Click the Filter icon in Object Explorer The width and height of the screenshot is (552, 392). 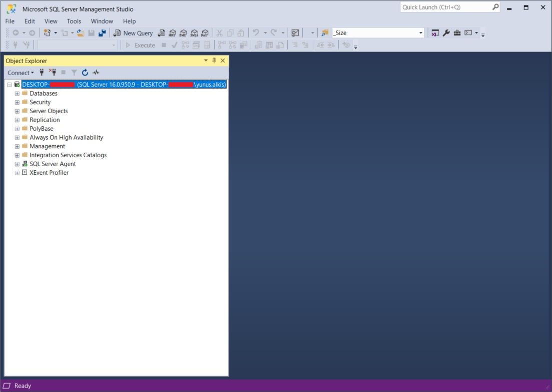74,73
